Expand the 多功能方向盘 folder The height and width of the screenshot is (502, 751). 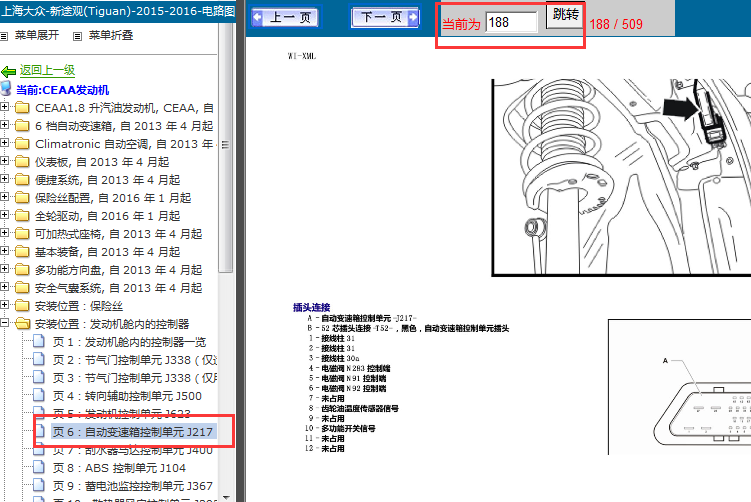[x=4, y=269]
